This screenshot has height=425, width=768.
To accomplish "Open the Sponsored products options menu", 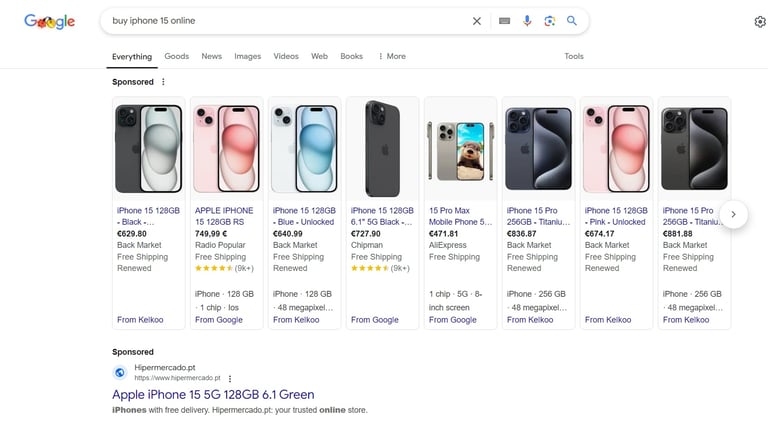I will pos(164,82).
